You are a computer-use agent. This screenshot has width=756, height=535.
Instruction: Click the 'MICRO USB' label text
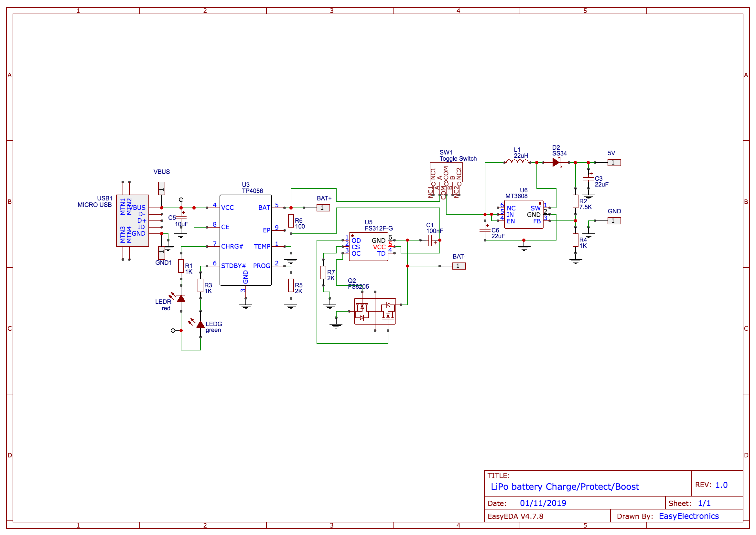[x=95, y=205]
